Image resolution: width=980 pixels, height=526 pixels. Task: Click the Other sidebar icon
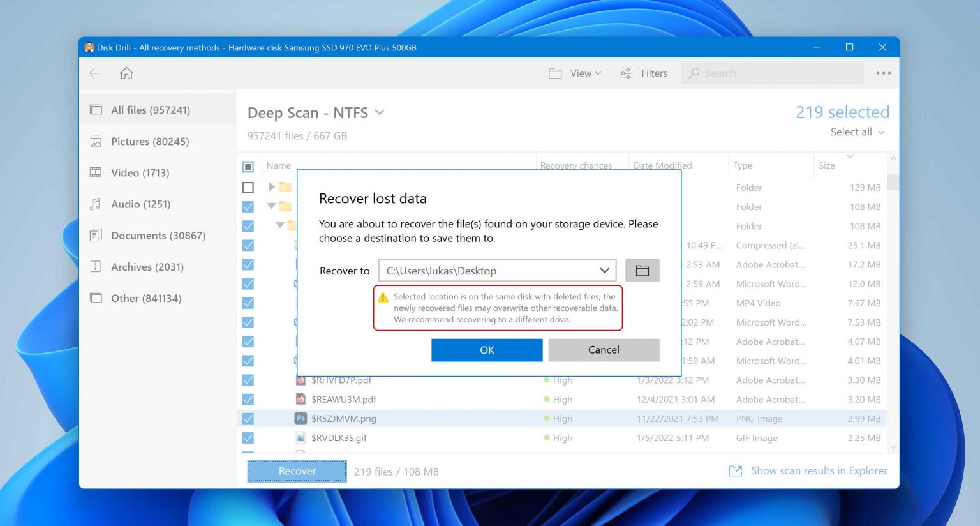96,297
